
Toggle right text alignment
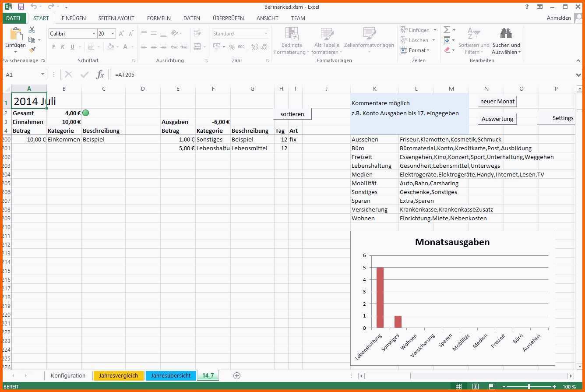click(163, 47)
